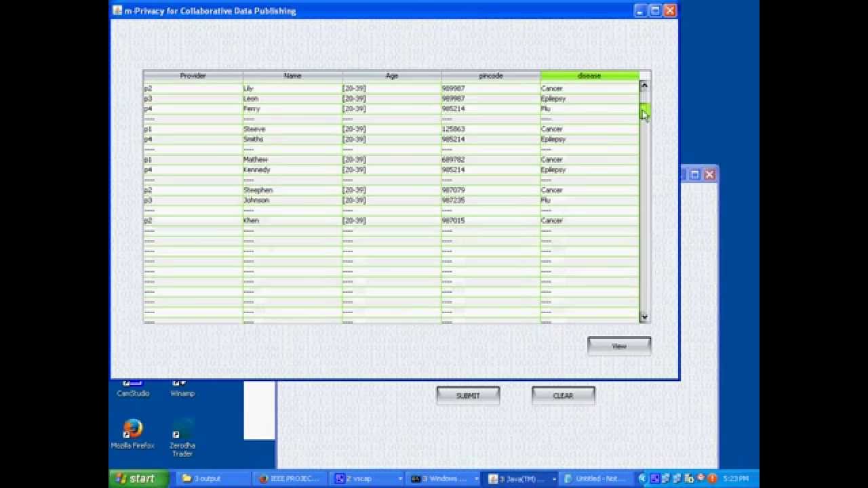
Task: Open the '2 vscap' taskbar group
Action: coord(366,479)
